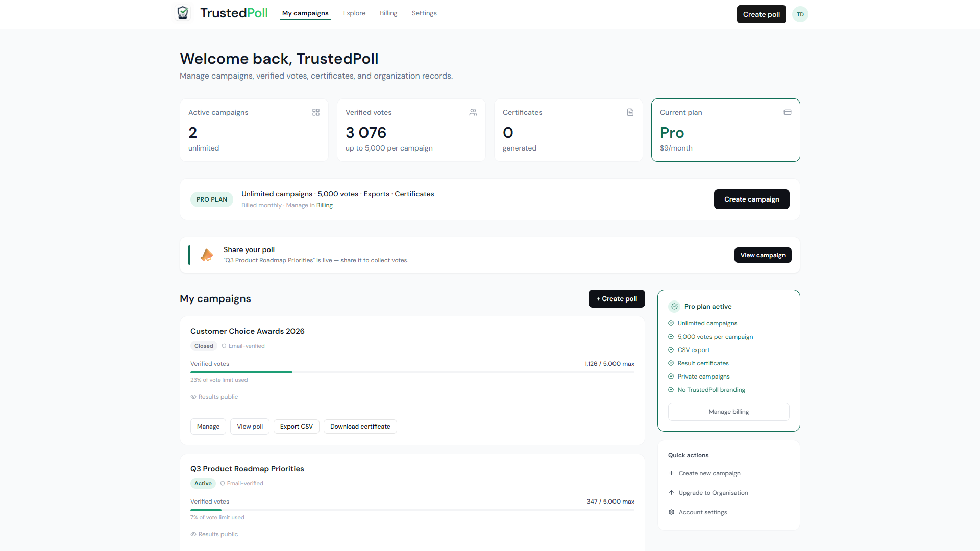
Task: Click the Pro plan active check badge icon
Action: (674, 306)
